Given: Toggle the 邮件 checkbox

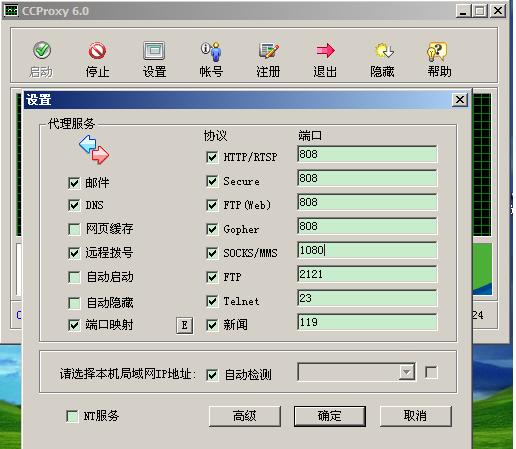Looking at the screenshot, I should click(74, 183).
